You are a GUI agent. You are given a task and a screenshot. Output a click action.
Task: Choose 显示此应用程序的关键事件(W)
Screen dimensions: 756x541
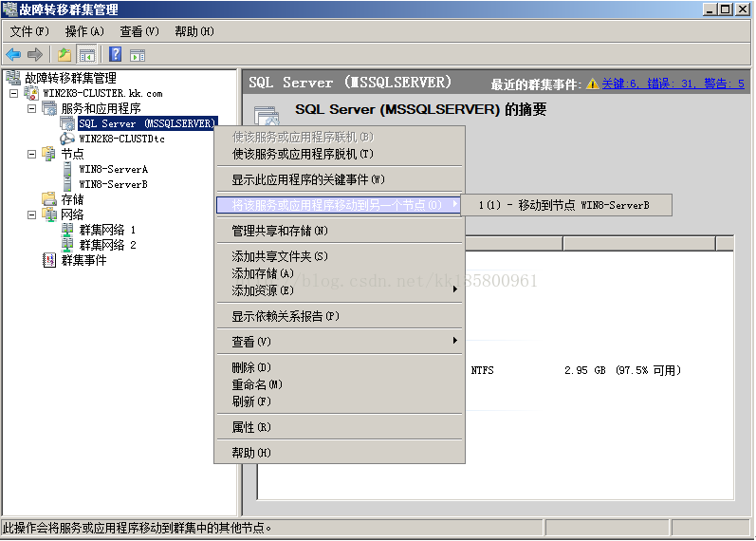tap(340, 179)
